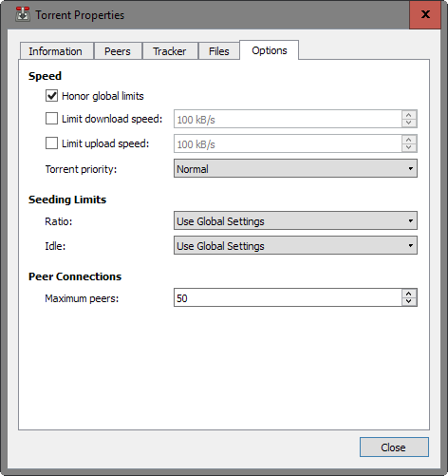This screenshot has width=448, height=476.
Task: Uncheck Honor global limits
Action: click(x=51, y=96)
